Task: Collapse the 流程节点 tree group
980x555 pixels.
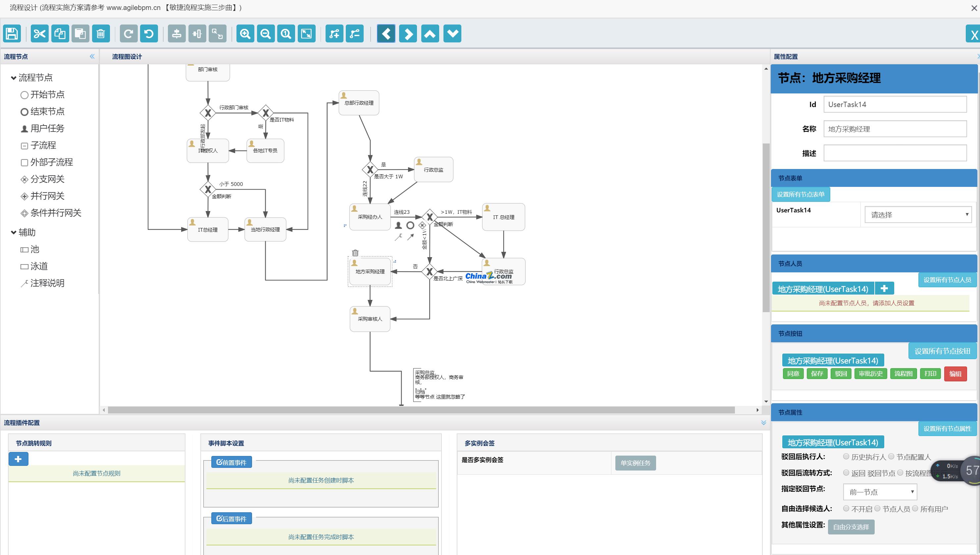Action: [x=14, y=78]
